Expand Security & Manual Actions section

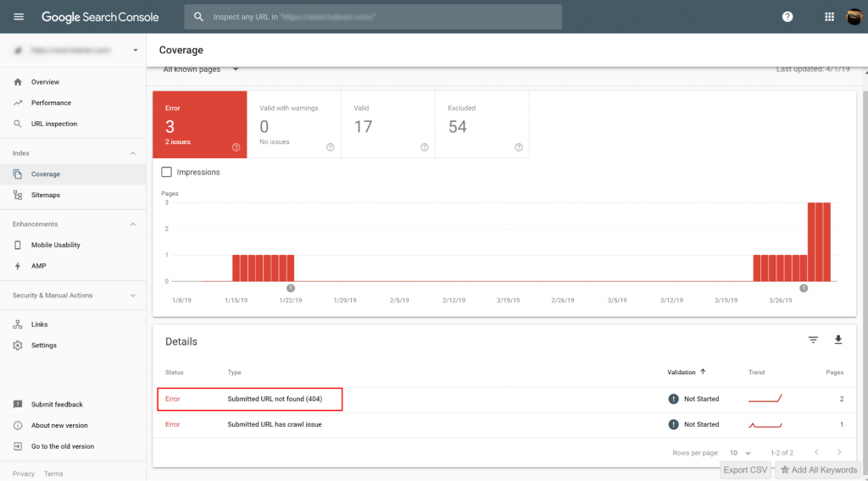point(132,296)
